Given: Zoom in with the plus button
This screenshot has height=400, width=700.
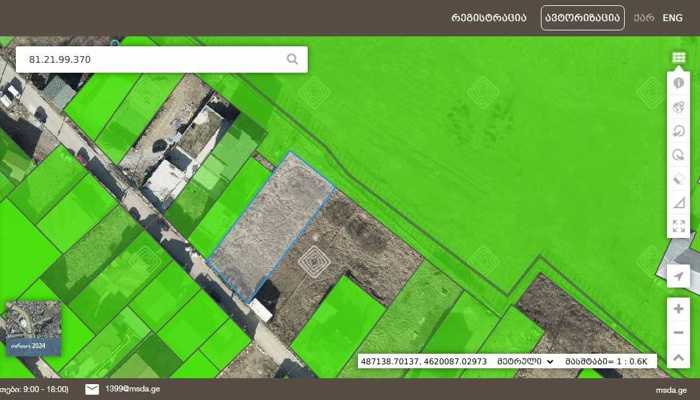Looking at the screenshot, I should (x=679, y=309).
